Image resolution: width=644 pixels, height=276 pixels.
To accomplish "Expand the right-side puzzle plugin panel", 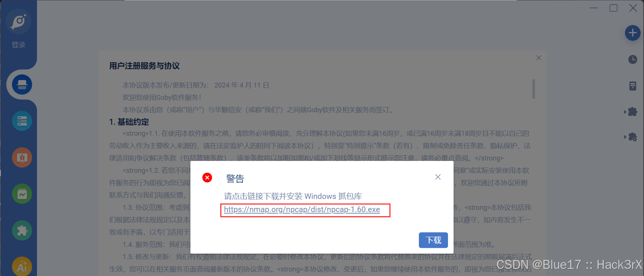I will coord(631,111).
